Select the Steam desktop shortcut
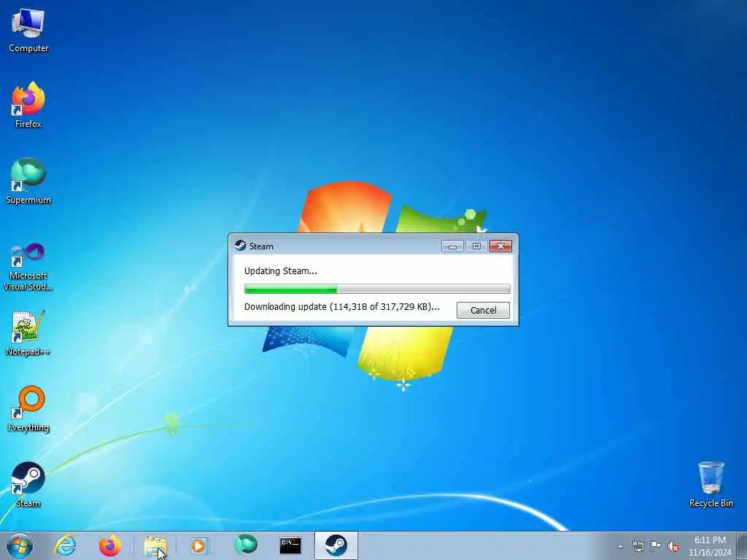Image resolution: width=747 pixels, height=560 pixels. pyautogui.click(x=28, y=485)
